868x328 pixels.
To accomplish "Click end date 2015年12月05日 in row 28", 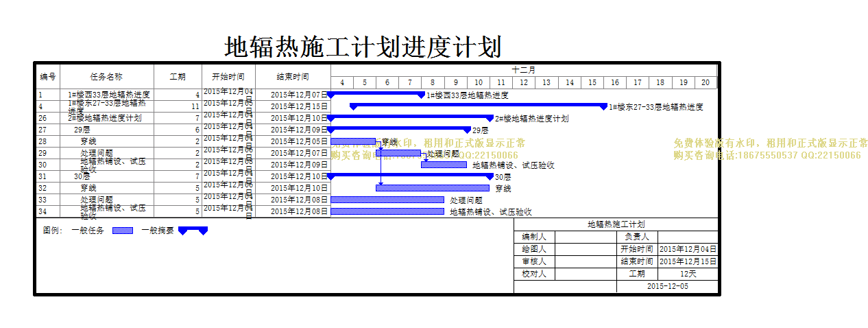I will click(x=300, y=141).
